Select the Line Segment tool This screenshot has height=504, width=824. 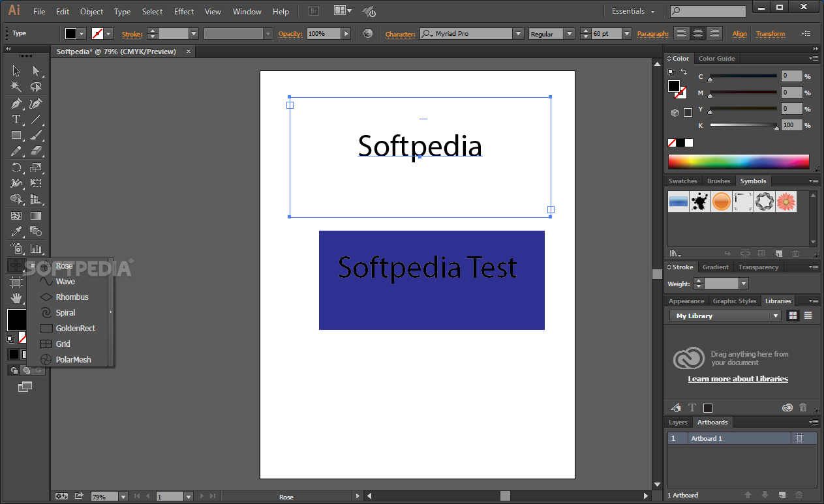pyautogui.click(x=36, y=119)
